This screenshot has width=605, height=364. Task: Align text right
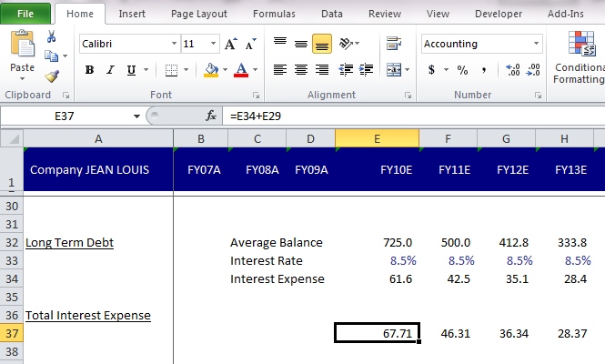click(322, 70)
